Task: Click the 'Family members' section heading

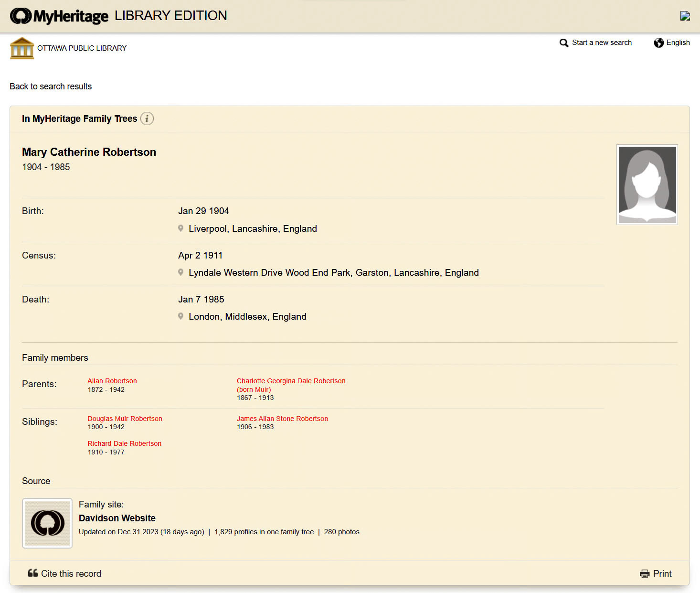Action: point(55,357)
